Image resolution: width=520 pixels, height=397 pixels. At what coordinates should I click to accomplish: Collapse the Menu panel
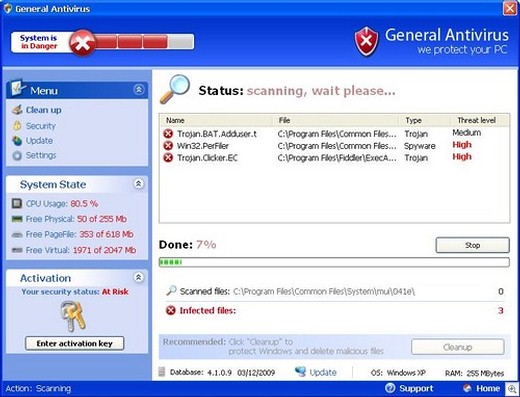pos(139,89)
